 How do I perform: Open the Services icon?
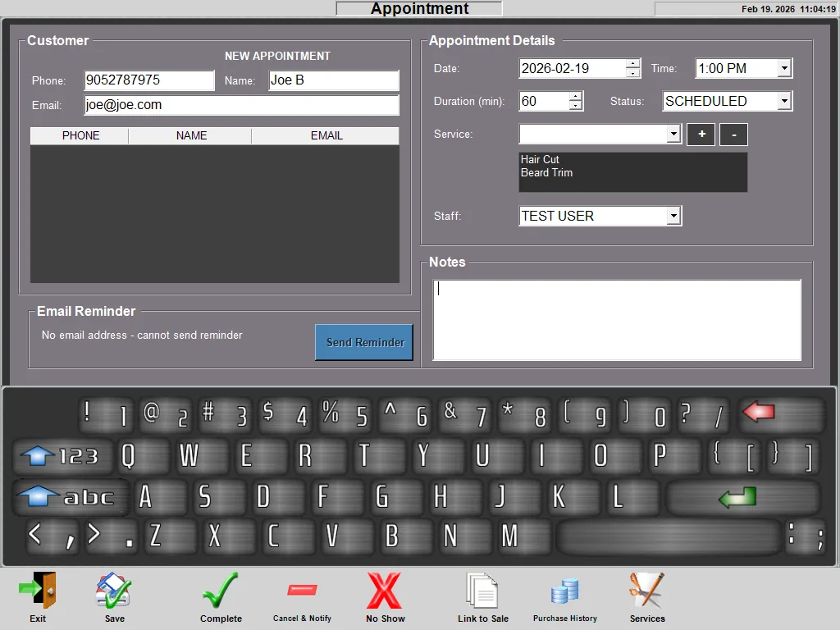tap(646, 591)
